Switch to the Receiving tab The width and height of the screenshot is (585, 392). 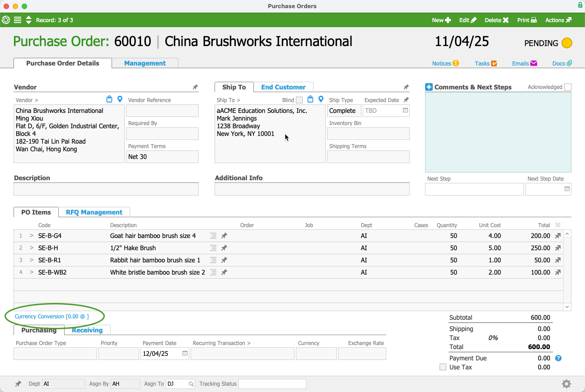87,330
